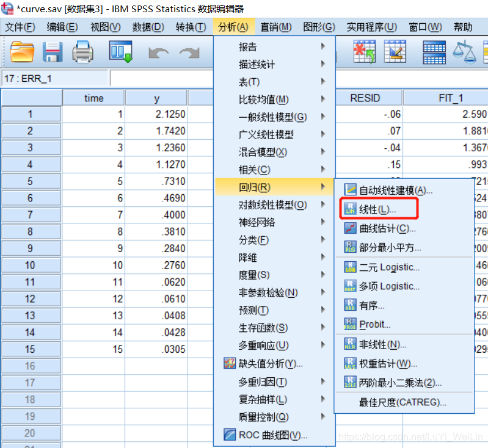488x448 pixels.
Task: Choose 预测(T) in the Analyze menu
Action: click(274, 310)
